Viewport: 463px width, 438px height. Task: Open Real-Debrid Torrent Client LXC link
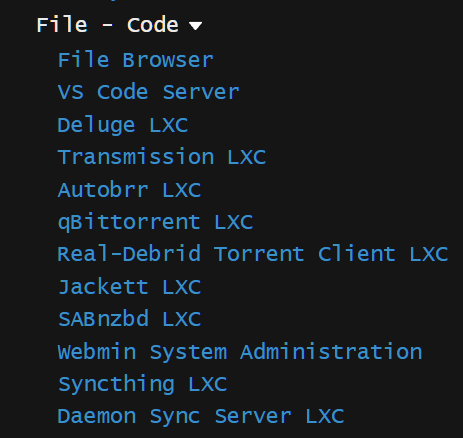click(253, 254)
